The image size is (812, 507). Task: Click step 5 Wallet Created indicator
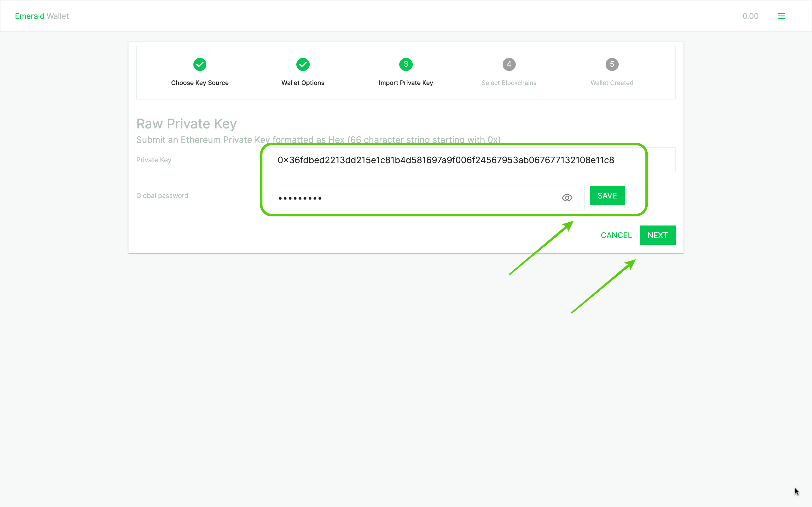point(611,64)
